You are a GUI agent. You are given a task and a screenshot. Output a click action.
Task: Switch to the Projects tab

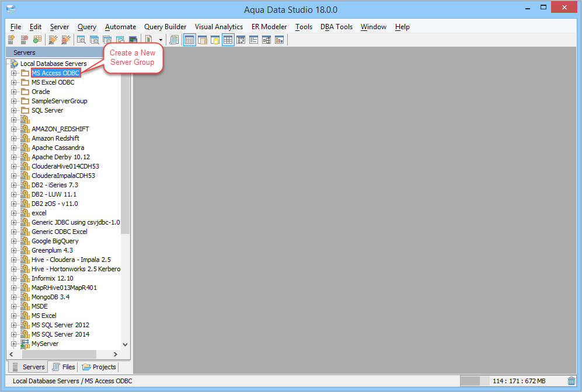[99, 367]
